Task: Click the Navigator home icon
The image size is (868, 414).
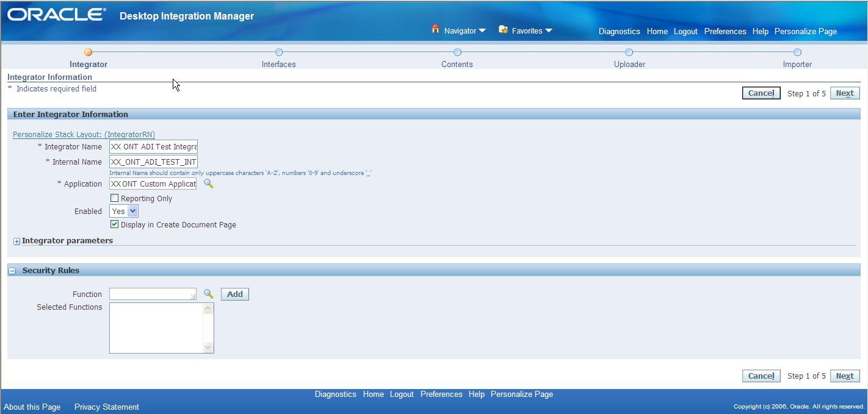Action: pyautogui.click(x=435, y=29)
